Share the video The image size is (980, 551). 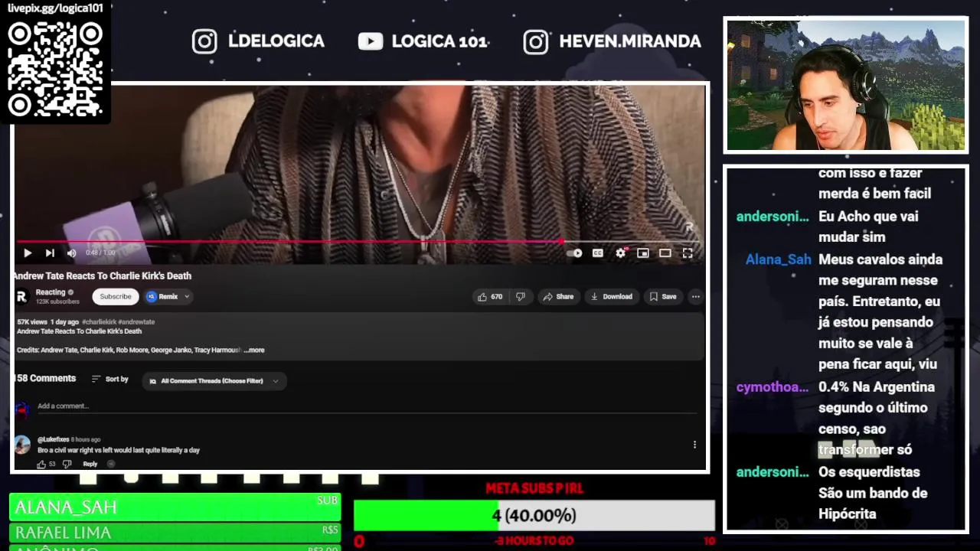[557, 297]
